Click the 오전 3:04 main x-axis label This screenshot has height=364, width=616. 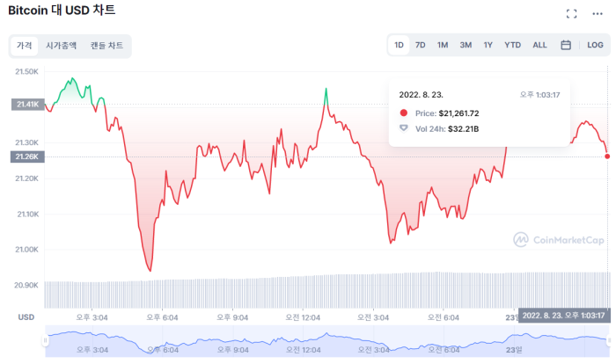[x=373, y=317]
